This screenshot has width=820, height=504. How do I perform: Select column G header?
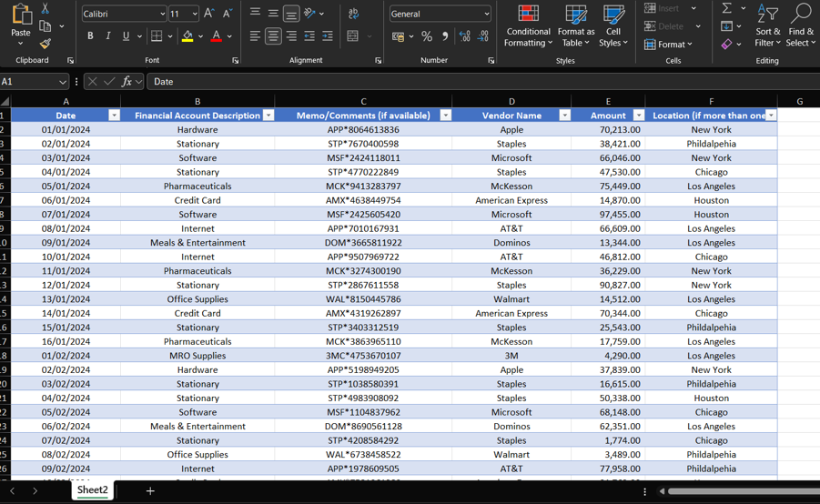[799, 101]
